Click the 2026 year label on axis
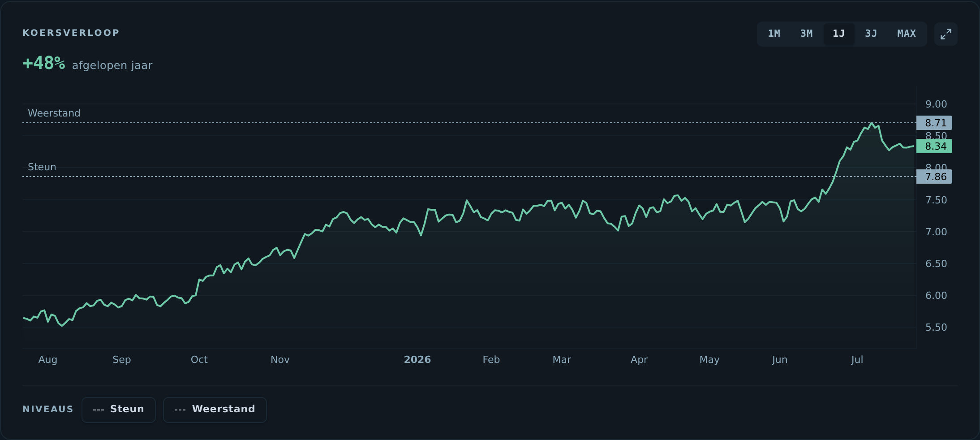This screenshot has height=440, width=980. point(417,360)
